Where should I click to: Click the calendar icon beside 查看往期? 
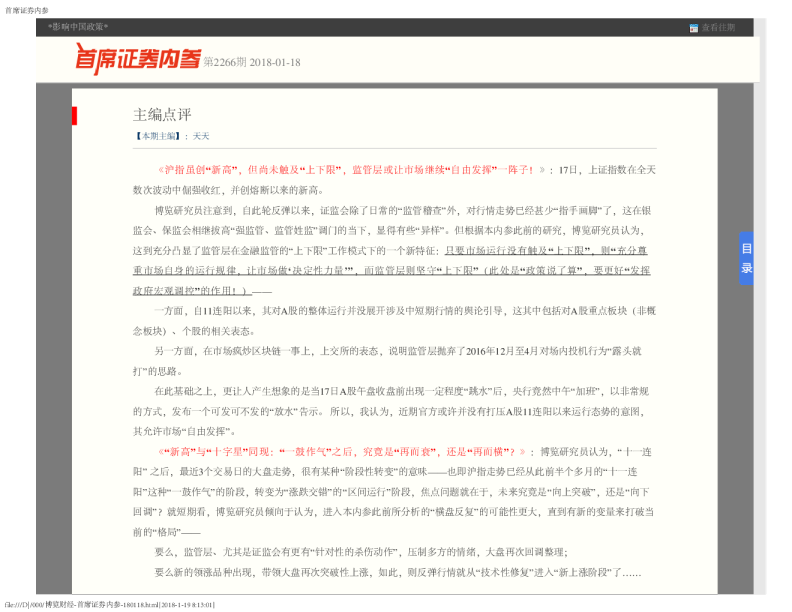[694, 28]
